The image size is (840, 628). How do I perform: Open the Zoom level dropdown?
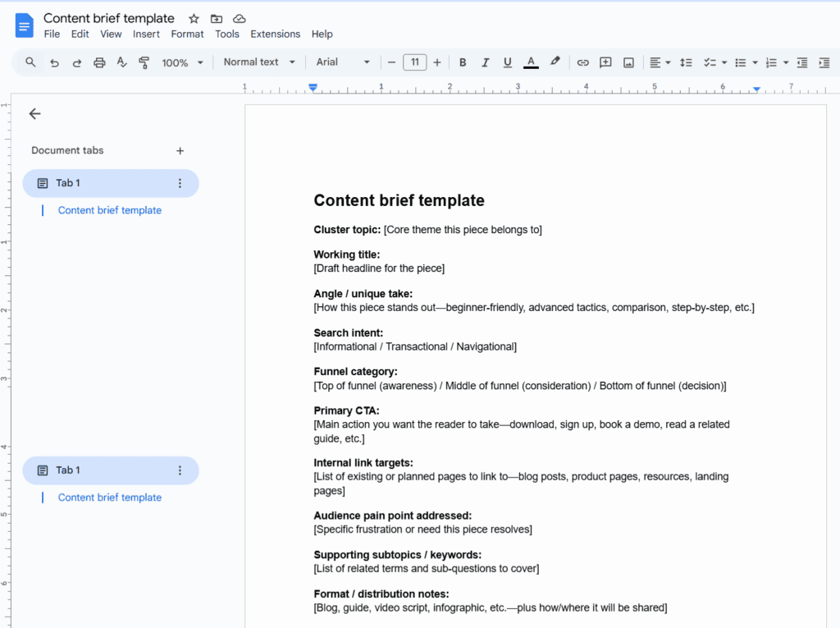click(182, 62)
